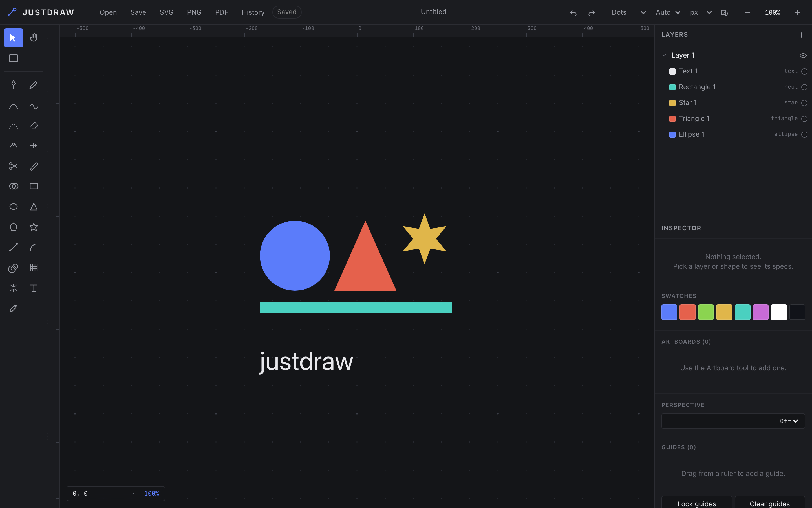812x508 pixels.
Task: Export as SVG
Action: click(166, 12)
